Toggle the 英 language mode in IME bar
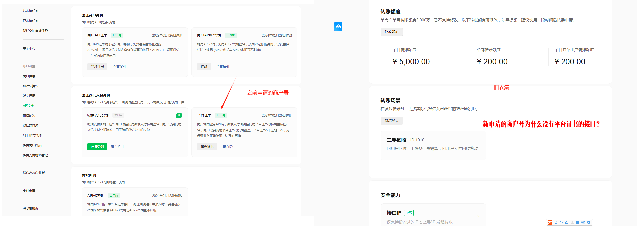This screenshot has width=644, height=226. 556,222
